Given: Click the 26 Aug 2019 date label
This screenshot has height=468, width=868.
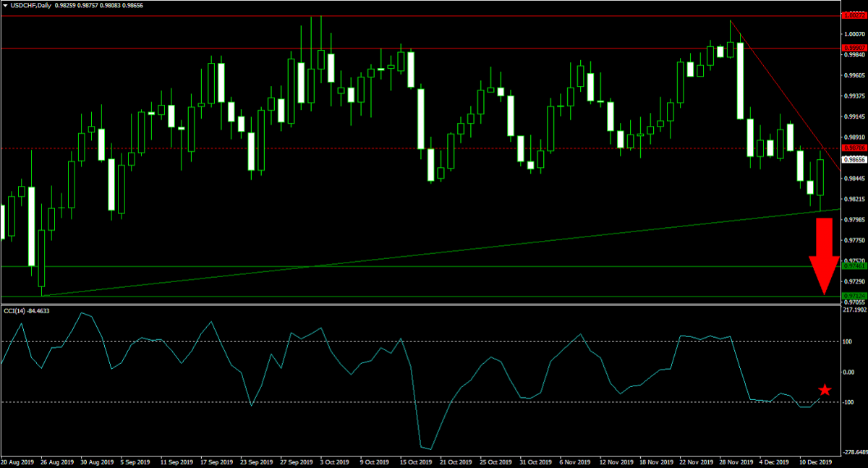Looking at the screenshot, I should tap(59, 461).
